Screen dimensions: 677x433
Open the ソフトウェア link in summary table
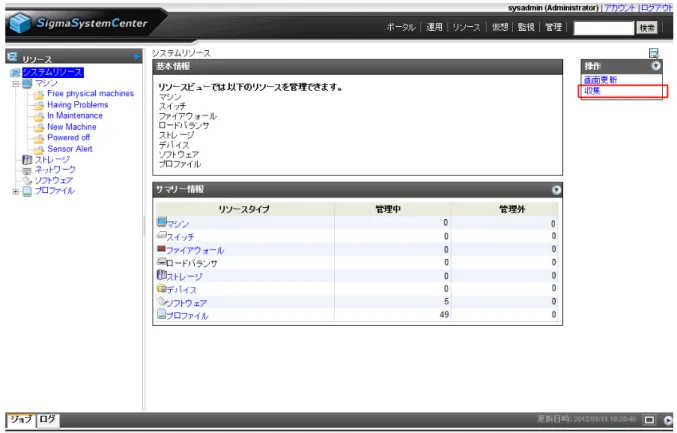click(x=187, y=303)
